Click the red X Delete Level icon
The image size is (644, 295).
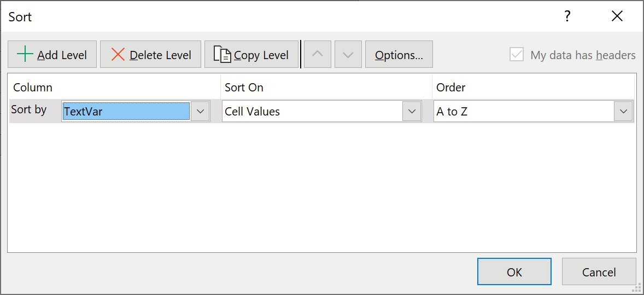(118, 55)
